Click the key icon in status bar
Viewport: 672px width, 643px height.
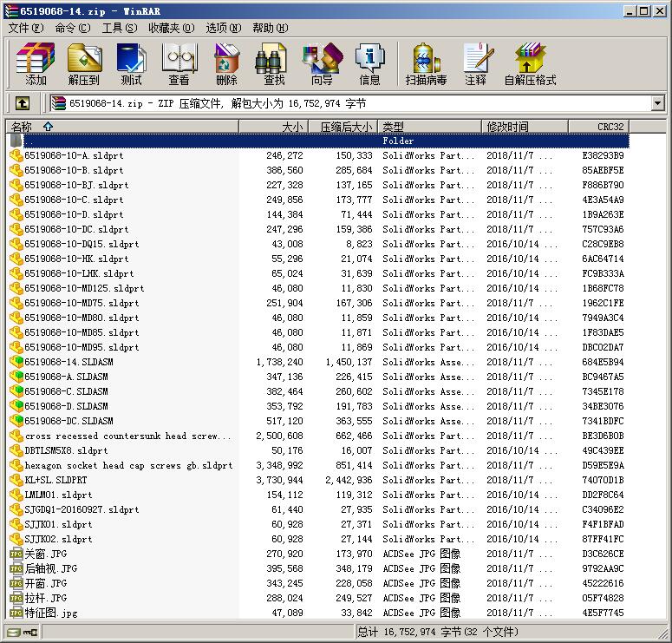click(x=30, y=632)
